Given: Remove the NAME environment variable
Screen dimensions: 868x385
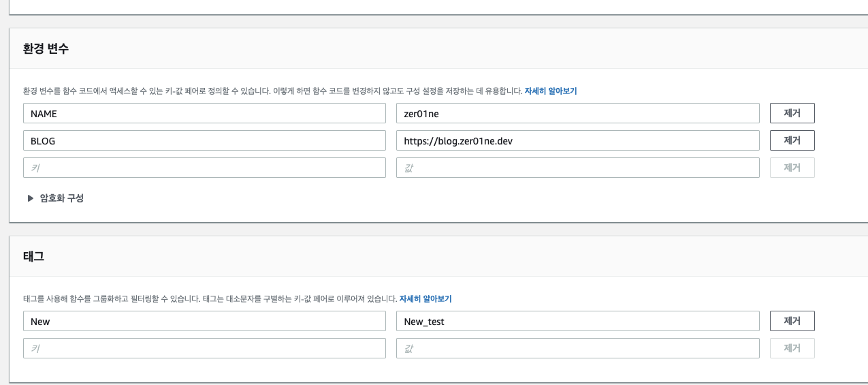Looking at the screenshot, I should click(x=792, y=113).
